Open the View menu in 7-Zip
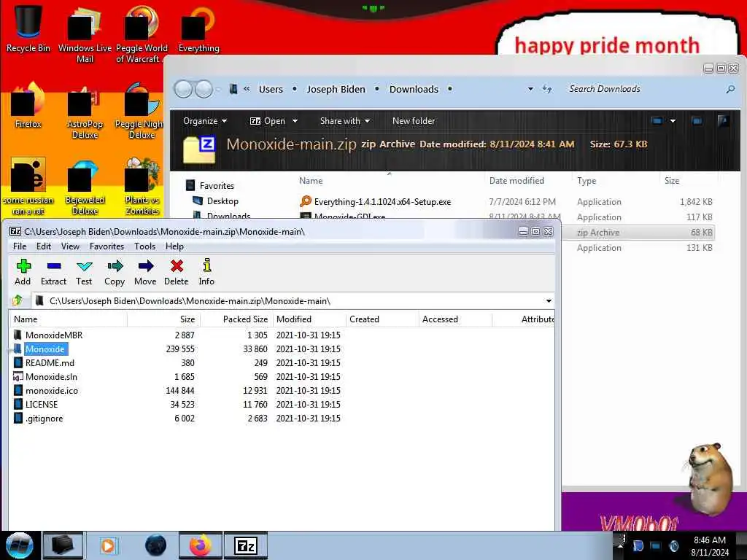This screenshot has height=560, width=747. (70, 246)
